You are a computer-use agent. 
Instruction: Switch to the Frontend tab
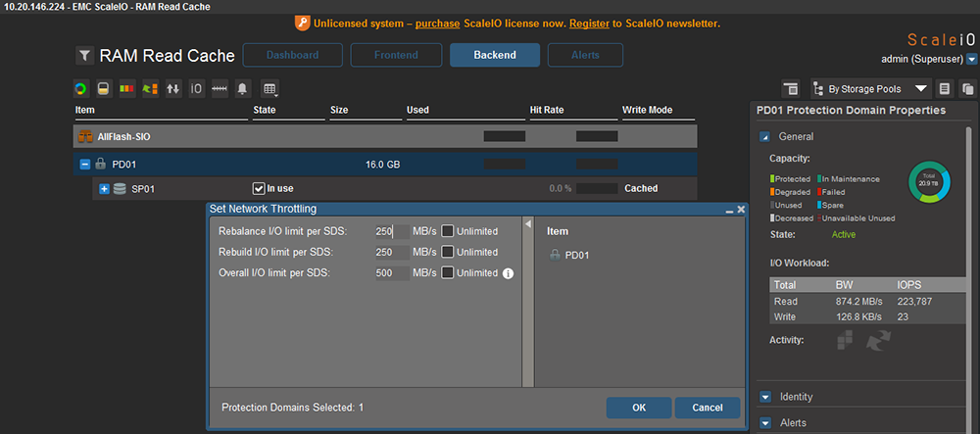click(396, 55)
